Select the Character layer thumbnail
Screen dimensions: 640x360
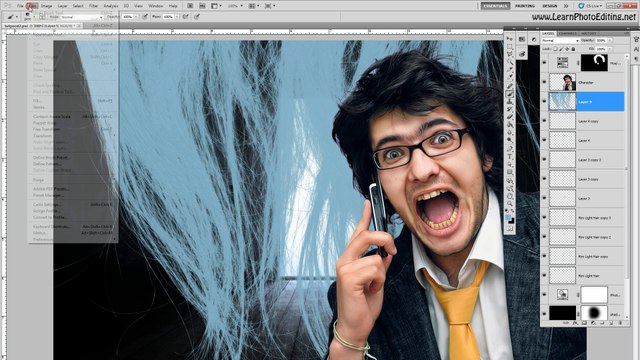pyautogui.click(x=562, y=82)
